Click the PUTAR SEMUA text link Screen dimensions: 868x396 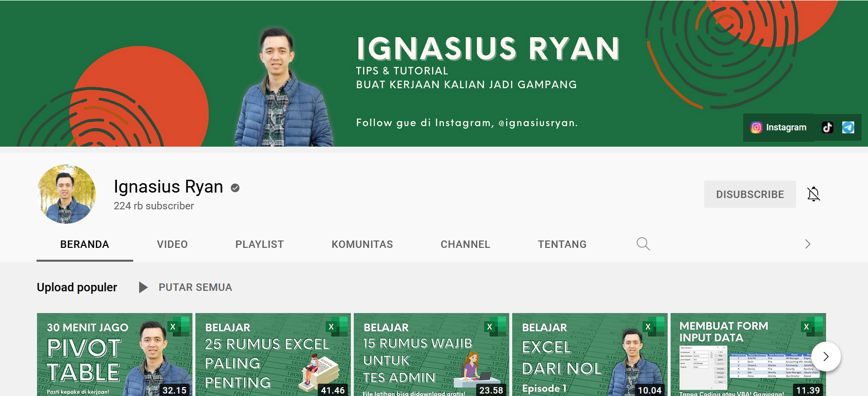[x=195, y=287]
